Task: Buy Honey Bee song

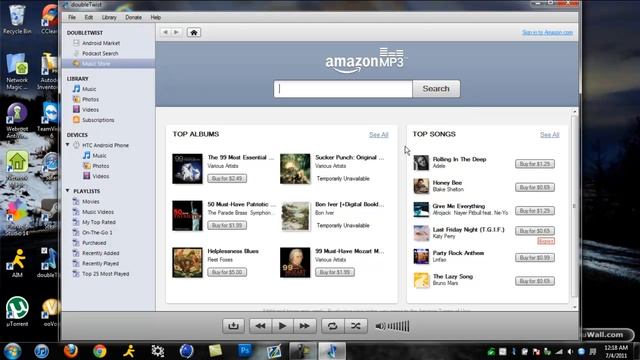Action: click(535, 187)
